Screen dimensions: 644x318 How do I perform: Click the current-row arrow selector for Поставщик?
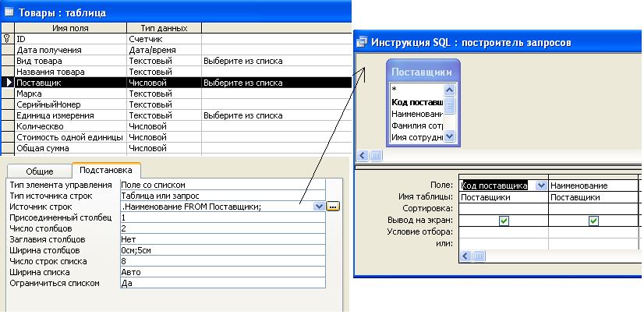pyautogui.click(x=7, y=83)
